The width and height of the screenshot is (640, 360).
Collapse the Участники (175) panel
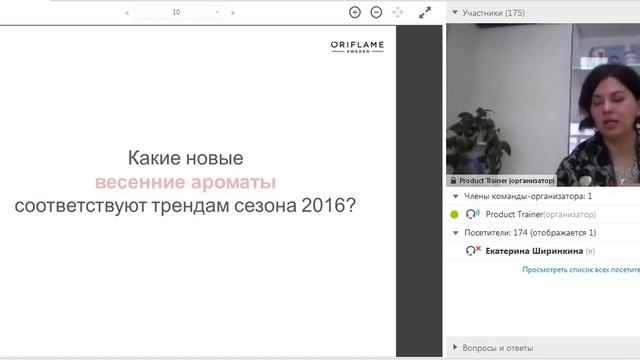tap(455, 13)
